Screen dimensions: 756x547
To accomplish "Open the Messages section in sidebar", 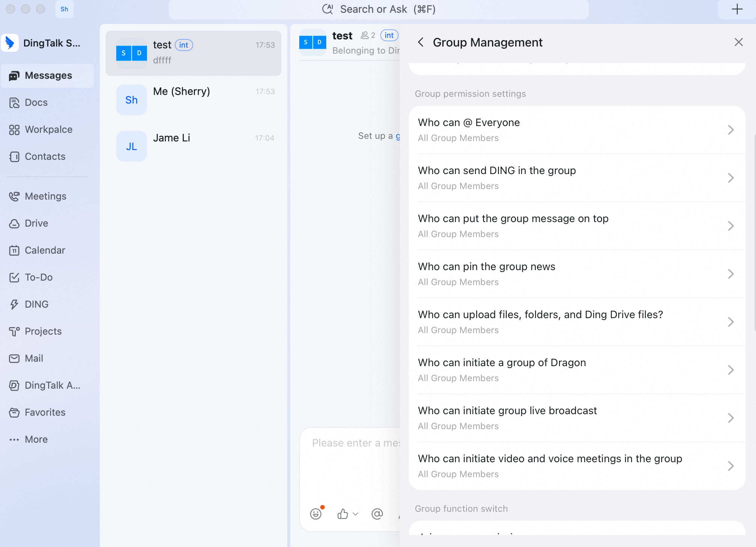I will 47,75.
